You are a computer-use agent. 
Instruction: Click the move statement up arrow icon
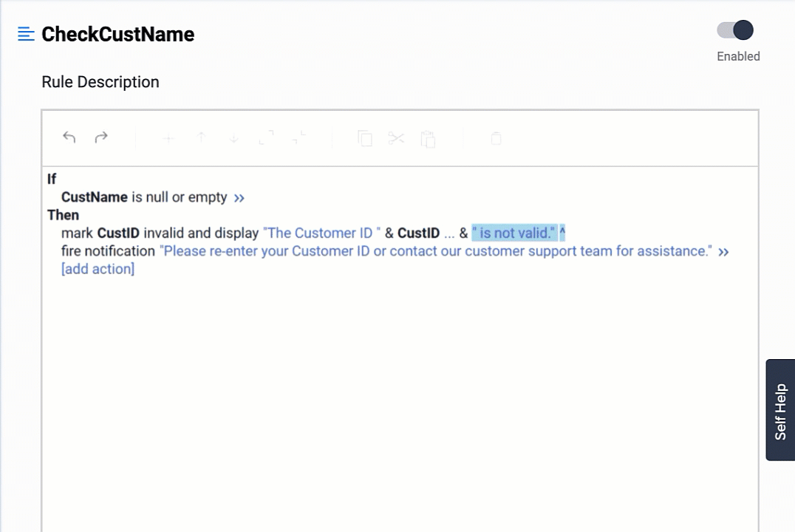(x=201, y=138)
